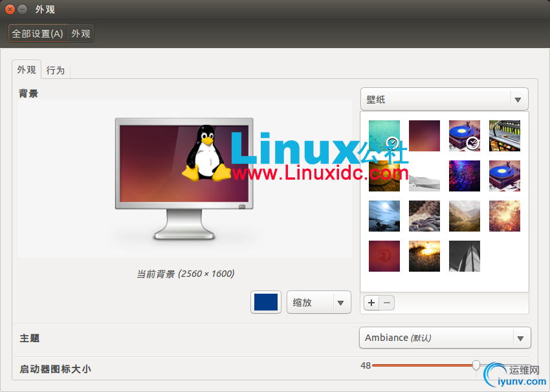Click the launcher icon size slider handle

[476, 365]
